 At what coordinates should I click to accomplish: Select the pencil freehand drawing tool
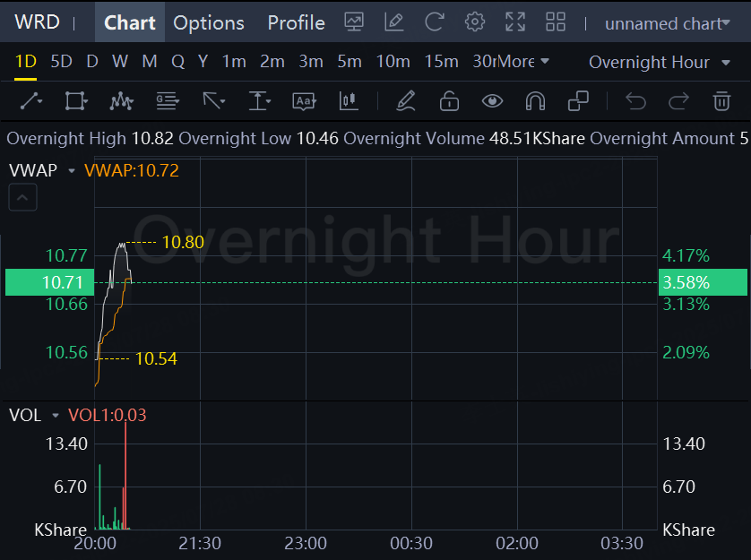pyautogui.click(x=406, y=101)
